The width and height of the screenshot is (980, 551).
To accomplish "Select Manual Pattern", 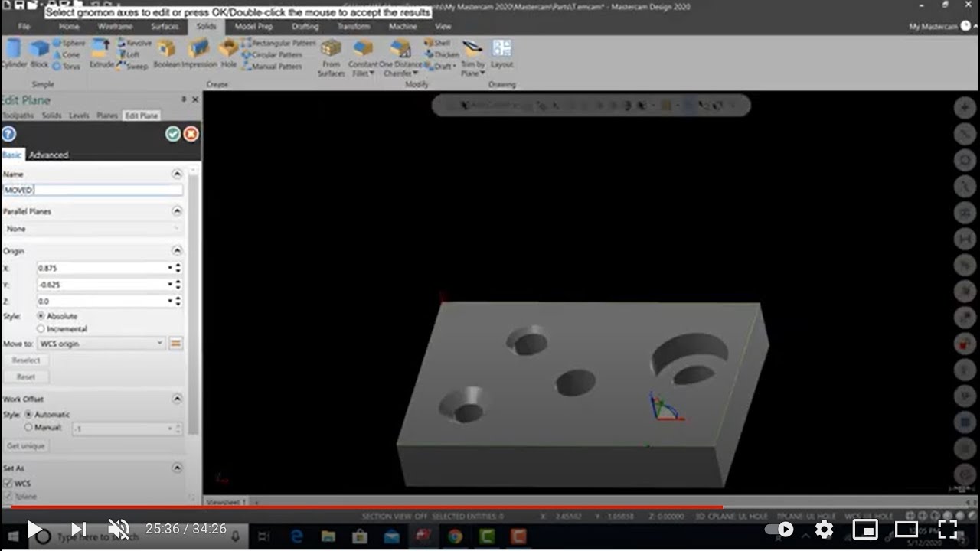I will (x=272, y=67).
